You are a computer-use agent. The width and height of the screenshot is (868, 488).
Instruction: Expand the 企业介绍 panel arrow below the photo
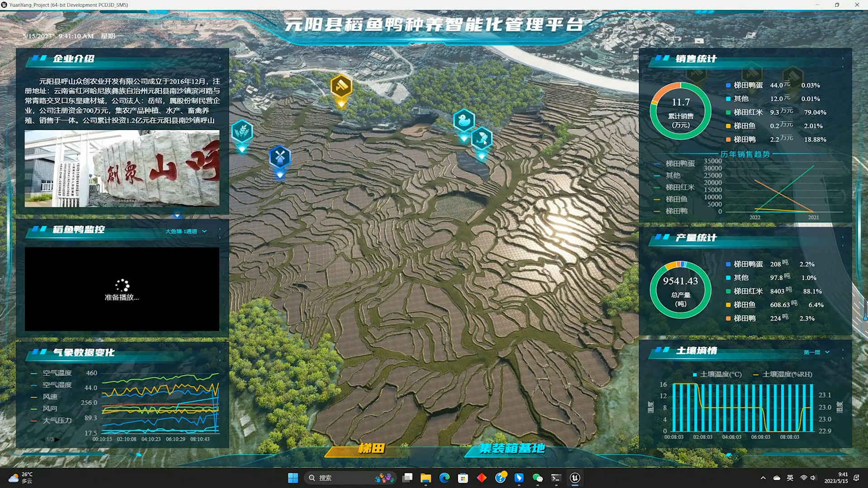pos(177,216)
